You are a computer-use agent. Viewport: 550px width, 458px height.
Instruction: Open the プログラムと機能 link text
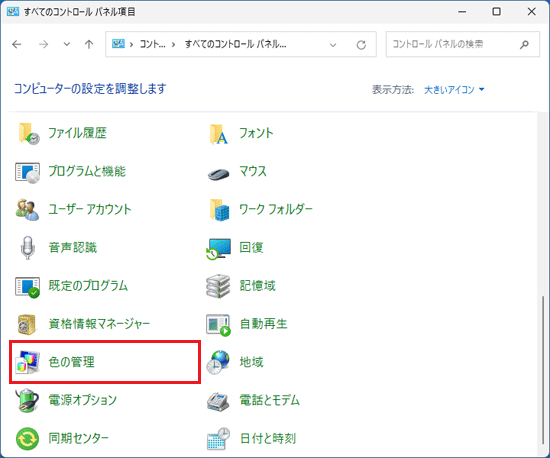tap(87, 171)
